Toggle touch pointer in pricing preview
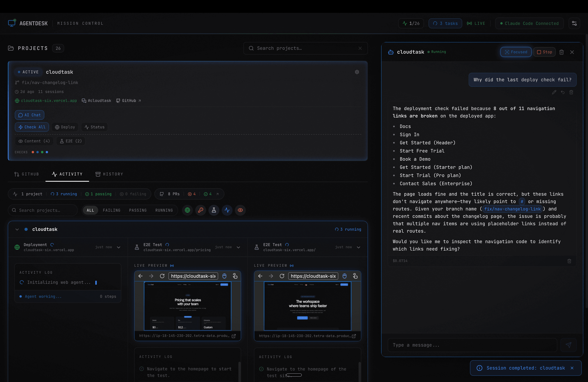The width and height of the screenshot is (588, 382). (235, 276)
